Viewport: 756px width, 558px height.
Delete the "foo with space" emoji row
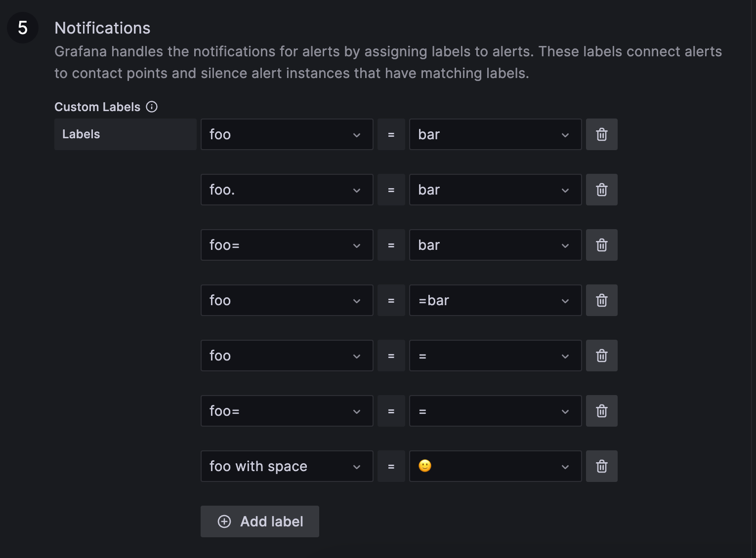point(601,466)
